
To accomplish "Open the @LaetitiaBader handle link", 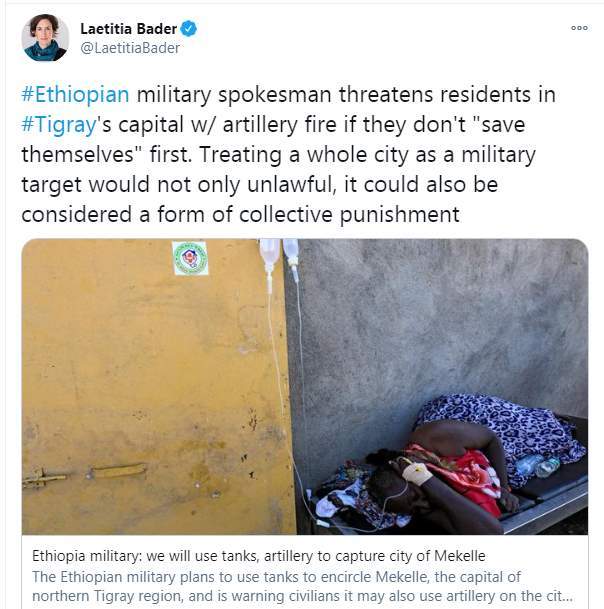I will pyautogui.click(x=130, y=48).
